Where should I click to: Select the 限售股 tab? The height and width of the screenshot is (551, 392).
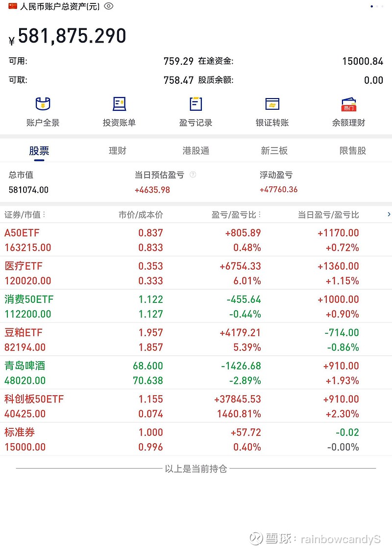(x=353, y=151)
